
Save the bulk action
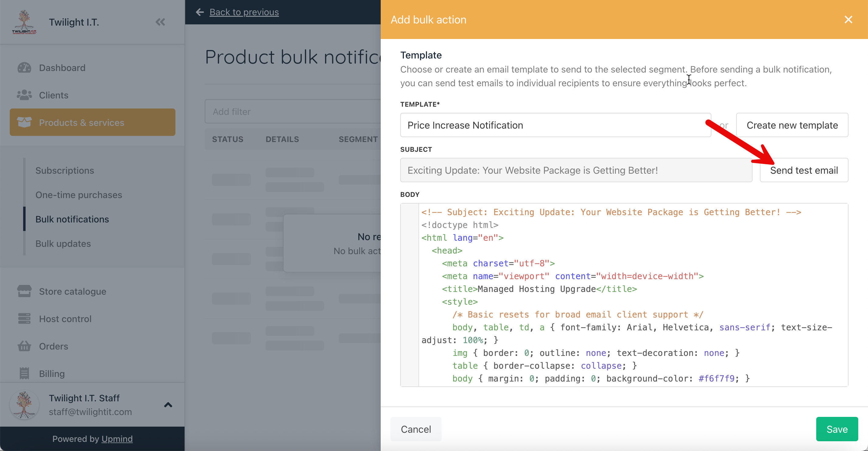(x=837, y=429)
